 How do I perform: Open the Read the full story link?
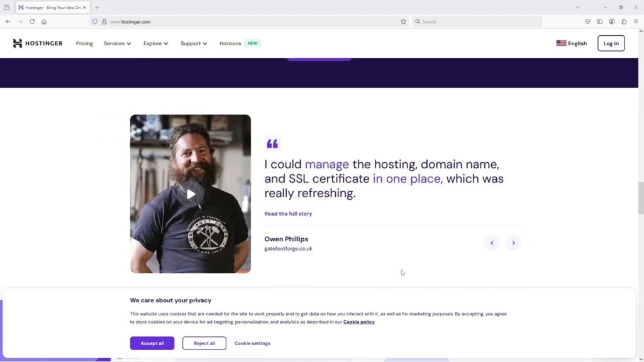[288, 214]
